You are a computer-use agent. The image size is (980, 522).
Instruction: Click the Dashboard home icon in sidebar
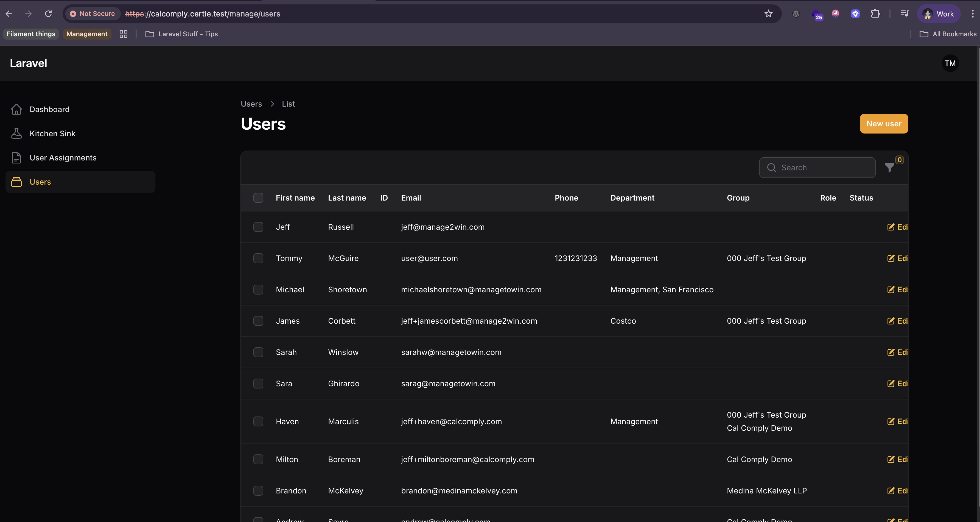(x=16, y=109)
